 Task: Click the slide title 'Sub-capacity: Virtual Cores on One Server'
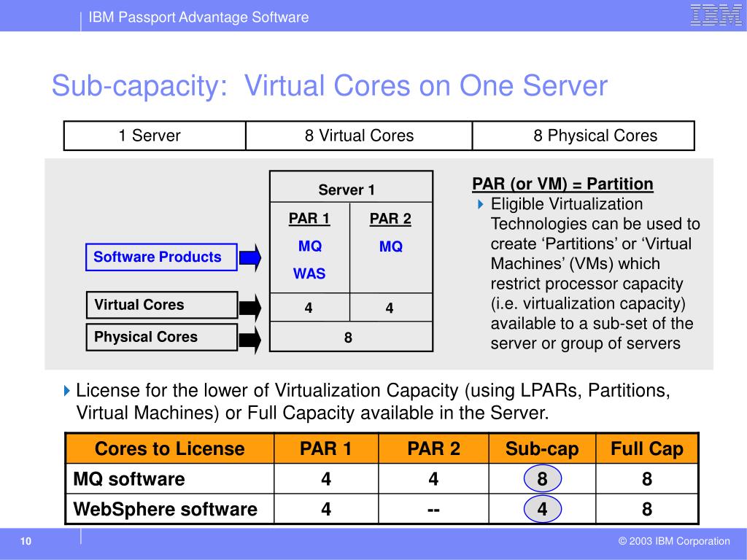tap(330, 86)
